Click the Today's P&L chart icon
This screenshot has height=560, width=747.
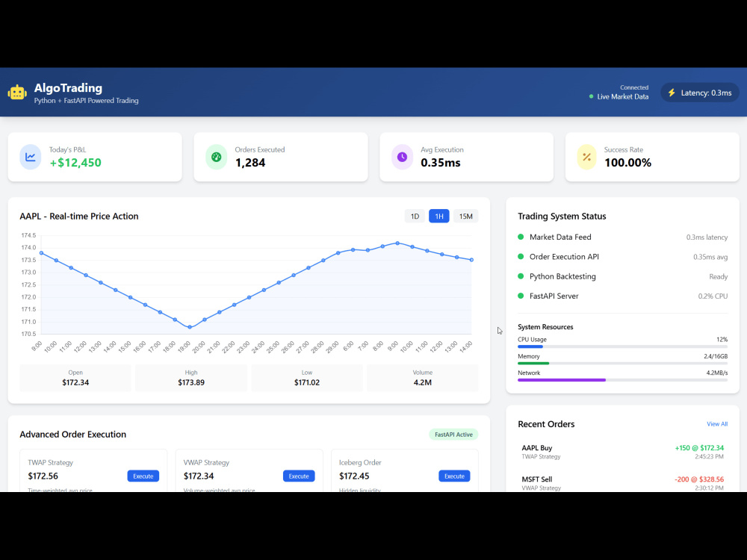point(31,157)
